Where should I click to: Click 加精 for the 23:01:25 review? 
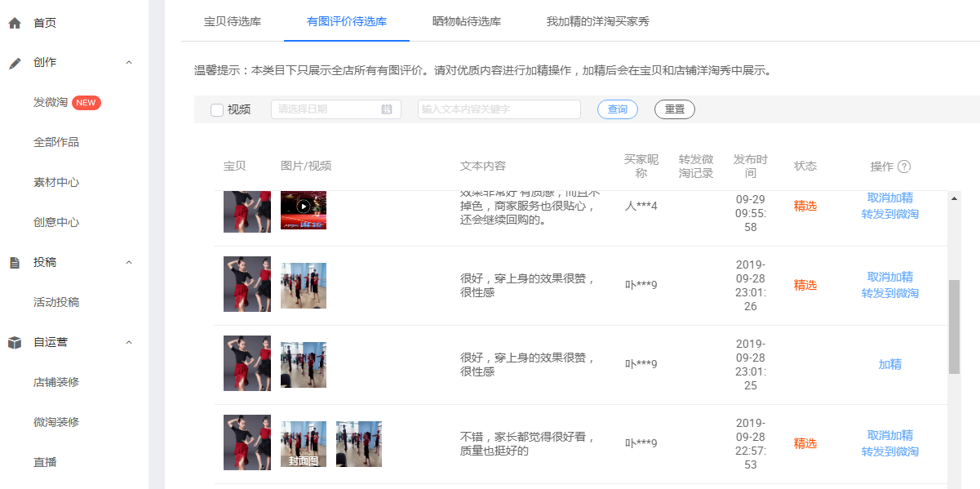tap(890, 365)
